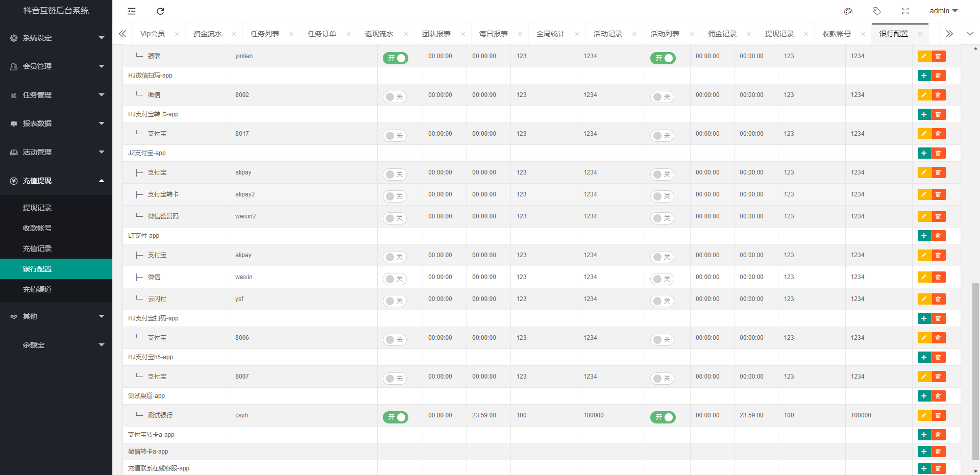Add a bank under 支付宝转卡a-app
This screenshot has height=475, width=980.
click(924, 435)
